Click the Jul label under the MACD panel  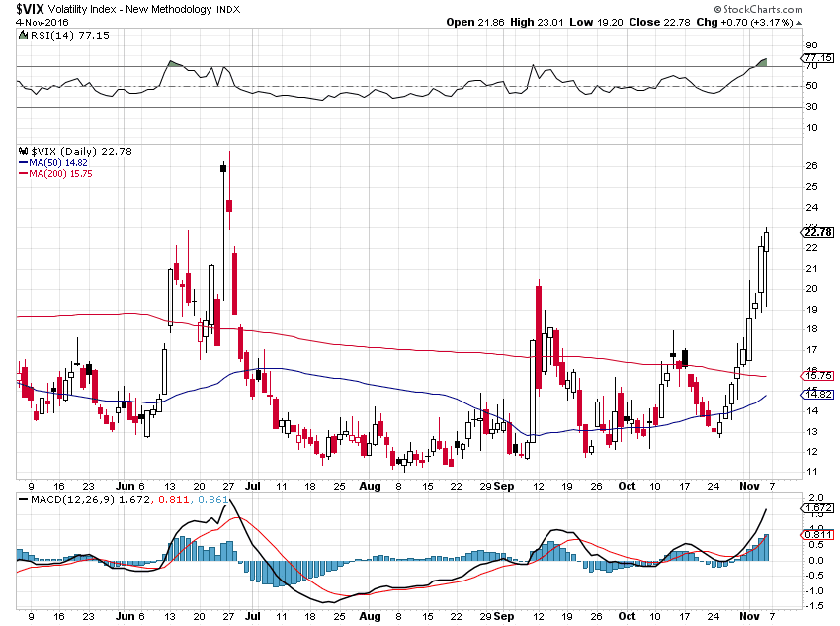252,616
